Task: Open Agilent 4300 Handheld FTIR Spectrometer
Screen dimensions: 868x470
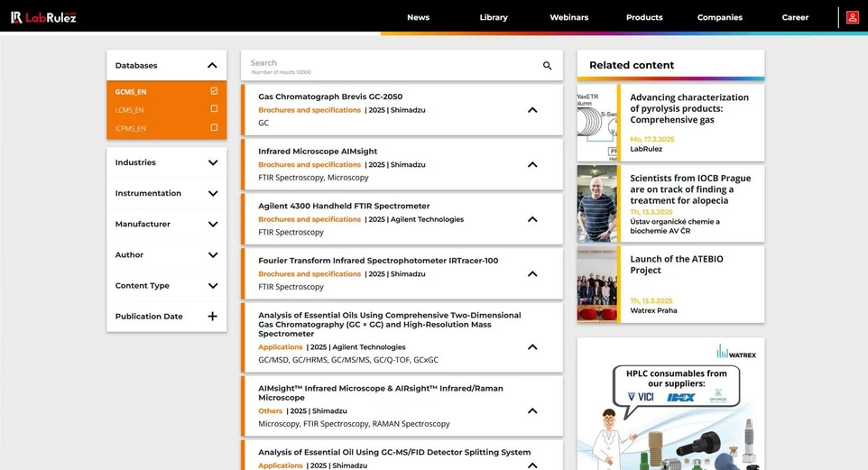Action: pos(344,206)
